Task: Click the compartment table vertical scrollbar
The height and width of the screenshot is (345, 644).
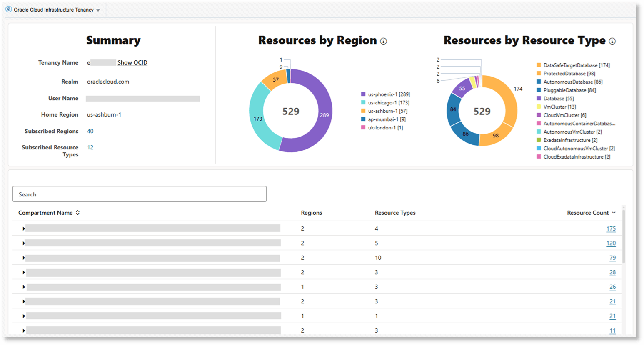Action: pos(624,236)
